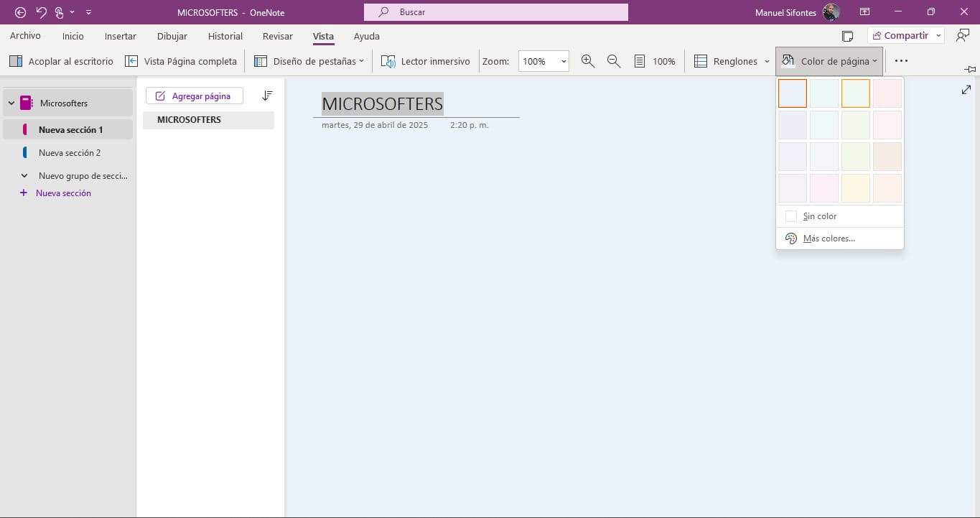Click the Zoom in magnifier icon

click(587, 62)
